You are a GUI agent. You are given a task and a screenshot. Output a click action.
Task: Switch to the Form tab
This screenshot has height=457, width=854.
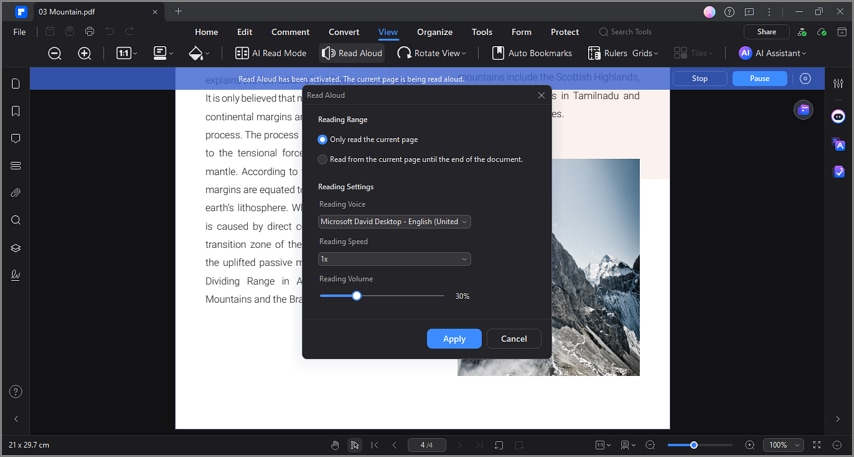click(521, 32)
